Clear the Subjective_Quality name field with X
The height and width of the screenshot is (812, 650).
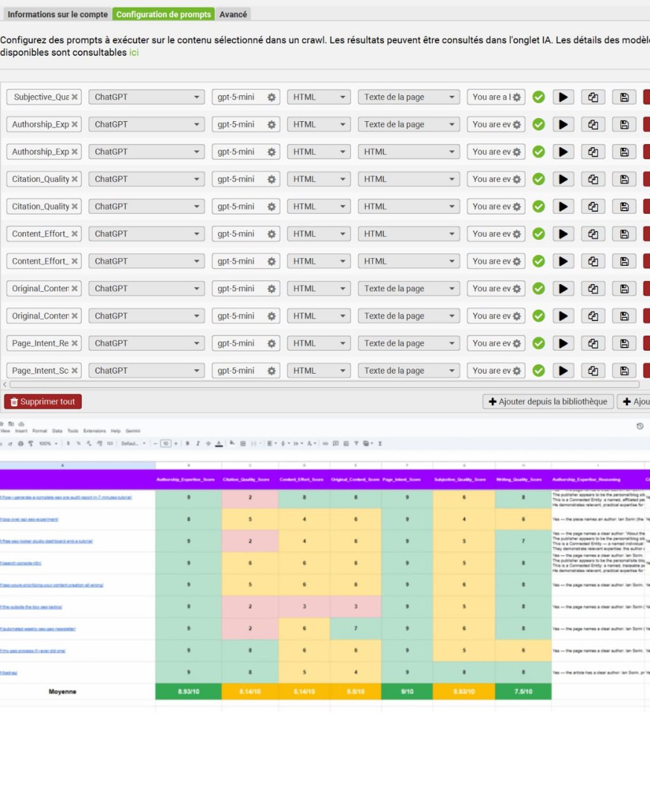point(74,97)
